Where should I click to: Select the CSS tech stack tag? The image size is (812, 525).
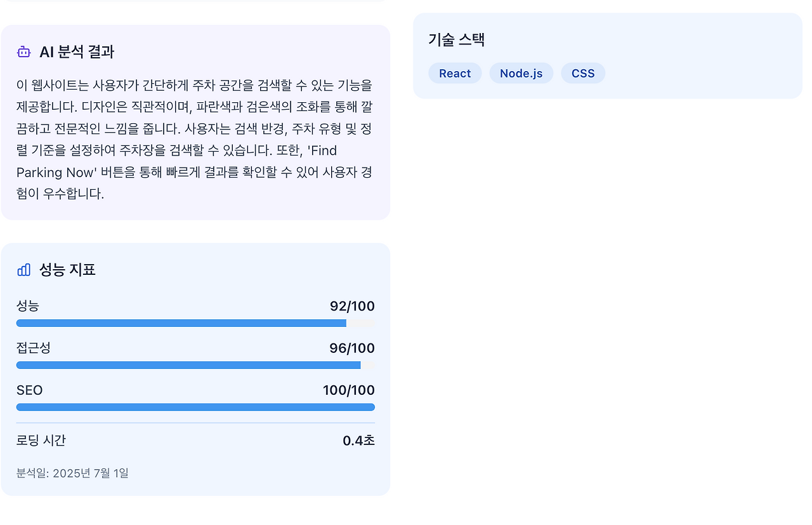point(583,73)
